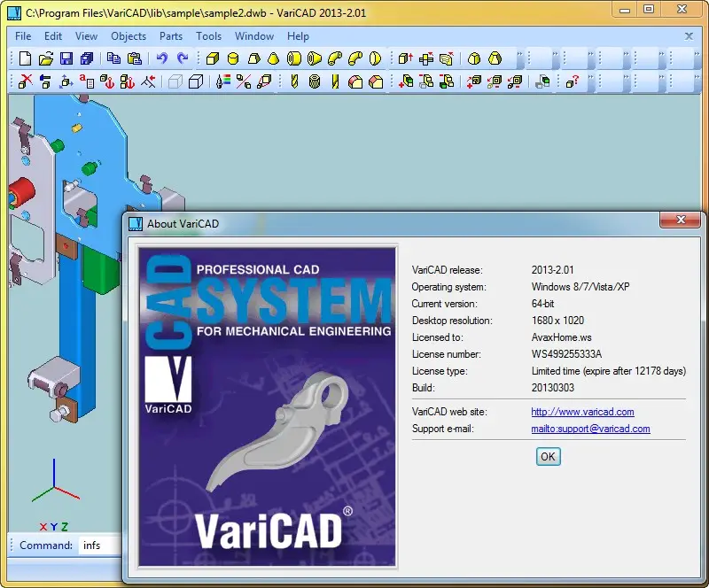709x588 pixels.
Task: Click the Paste clipboard icon
Action: click(135, 58)
